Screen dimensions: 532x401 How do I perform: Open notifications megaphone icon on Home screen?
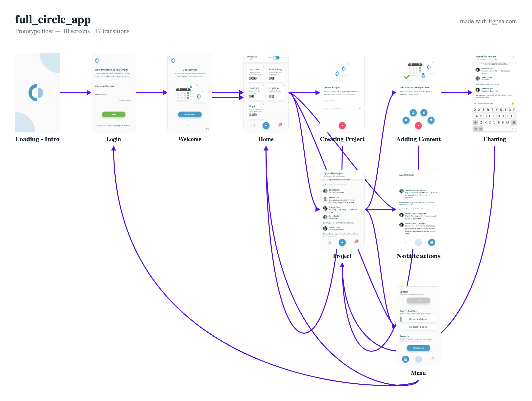[x=280, y=125]
